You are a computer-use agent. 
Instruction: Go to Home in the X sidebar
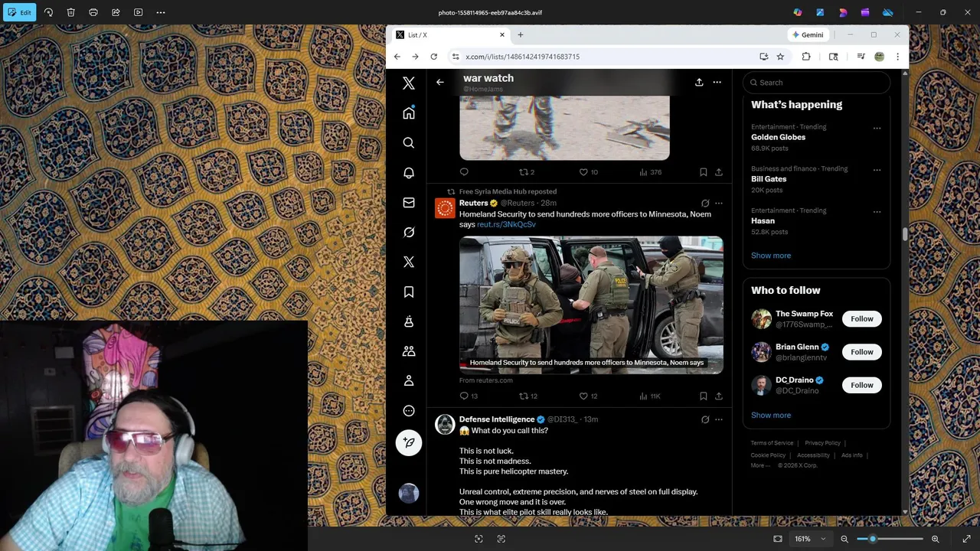[409, 113]
